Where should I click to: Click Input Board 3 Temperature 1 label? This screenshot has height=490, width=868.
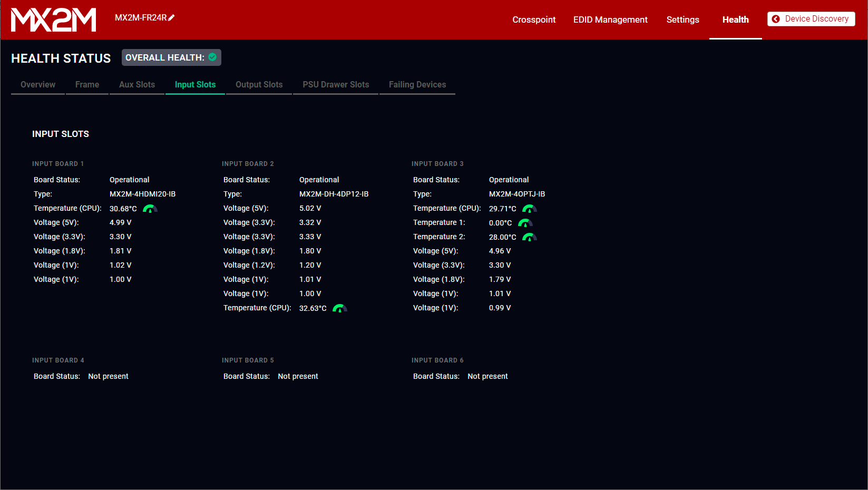[439, 222]
